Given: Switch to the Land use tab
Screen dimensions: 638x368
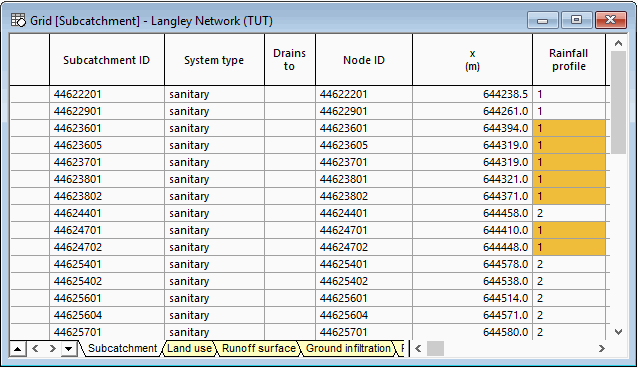Looking at the screenshot, I should click(x=189, y=348).
